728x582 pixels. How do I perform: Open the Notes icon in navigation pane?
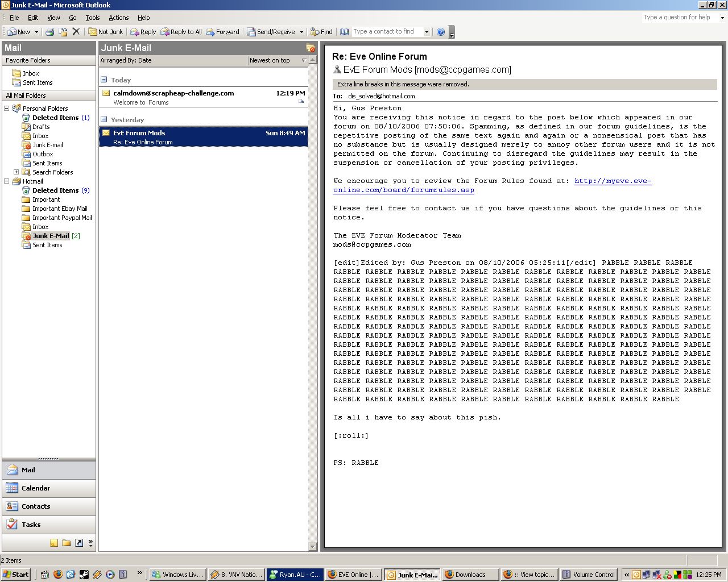pos(53,543)
